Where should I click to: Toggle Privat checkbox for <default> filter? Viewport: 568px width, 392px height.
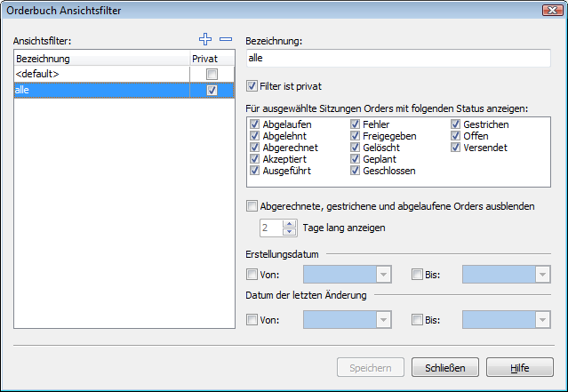[x=211, y=74]
